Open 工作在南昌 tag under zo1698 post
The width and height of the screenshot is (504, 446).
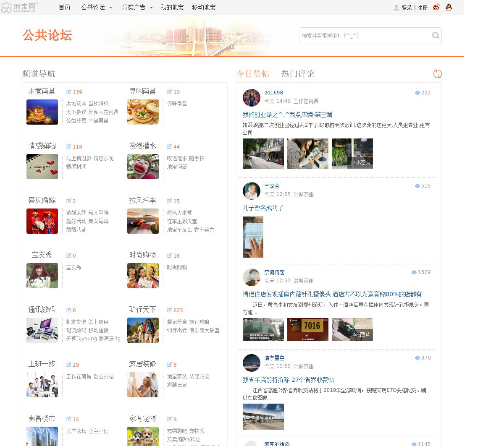click(306, 101)
